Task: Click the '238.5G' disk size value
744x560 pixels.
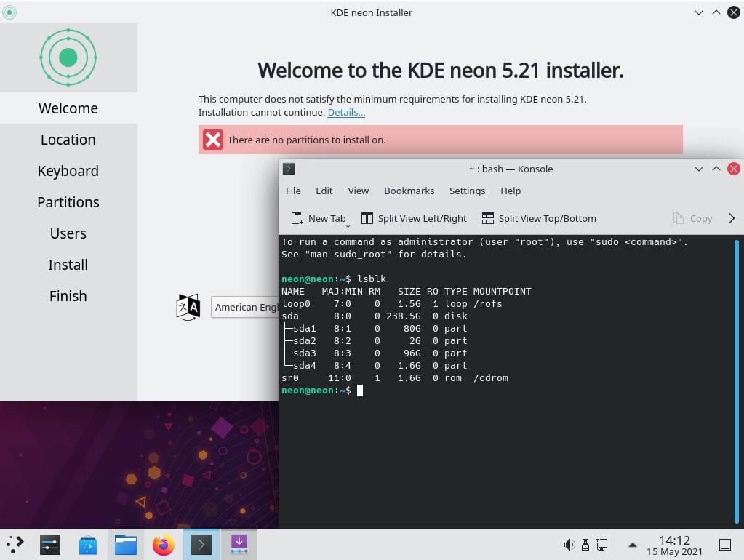Action: point(404,316)
